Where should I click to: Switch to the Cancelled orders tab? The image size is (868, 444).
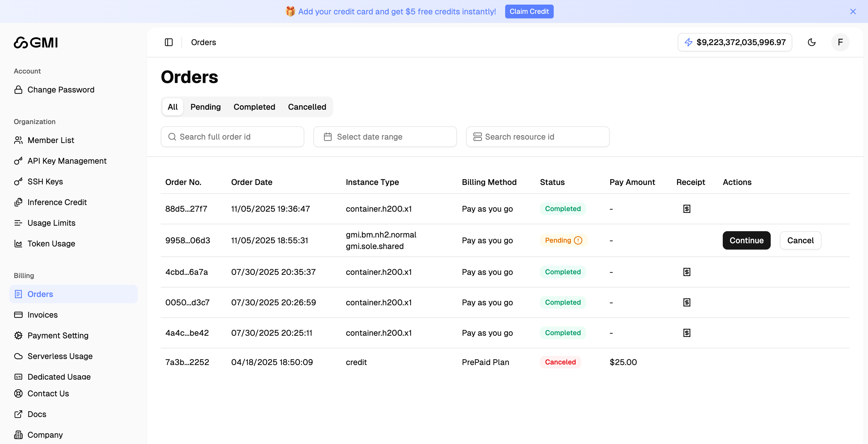[x=307, y=107]
